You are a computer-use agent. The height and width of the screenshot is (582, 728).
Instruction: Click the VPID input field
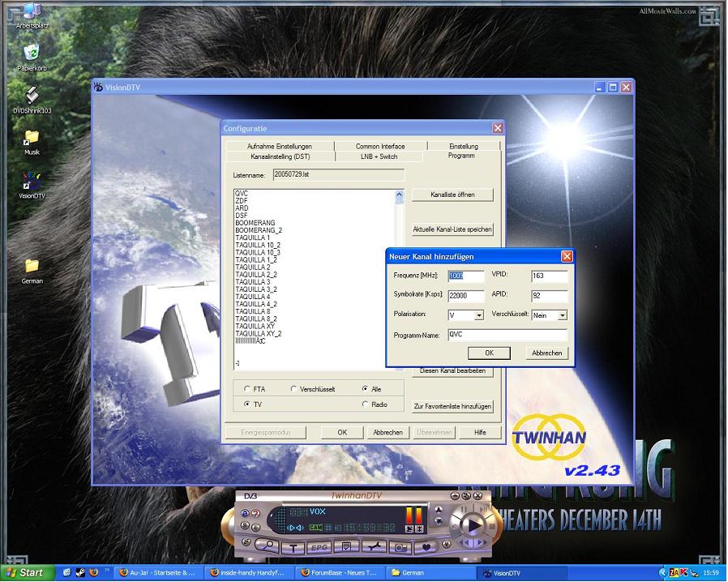coord(550,276)
